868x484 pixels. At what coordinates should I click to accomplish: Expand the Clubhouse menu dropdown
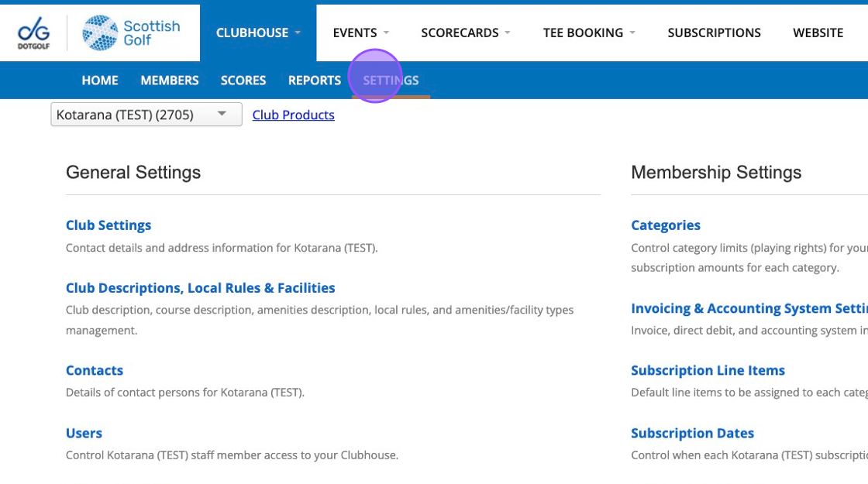258,33
